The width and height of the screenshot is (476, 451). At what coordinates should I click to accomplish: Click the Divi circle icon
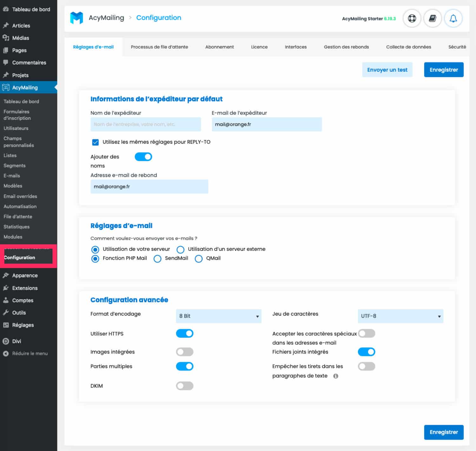coord(6,341)
